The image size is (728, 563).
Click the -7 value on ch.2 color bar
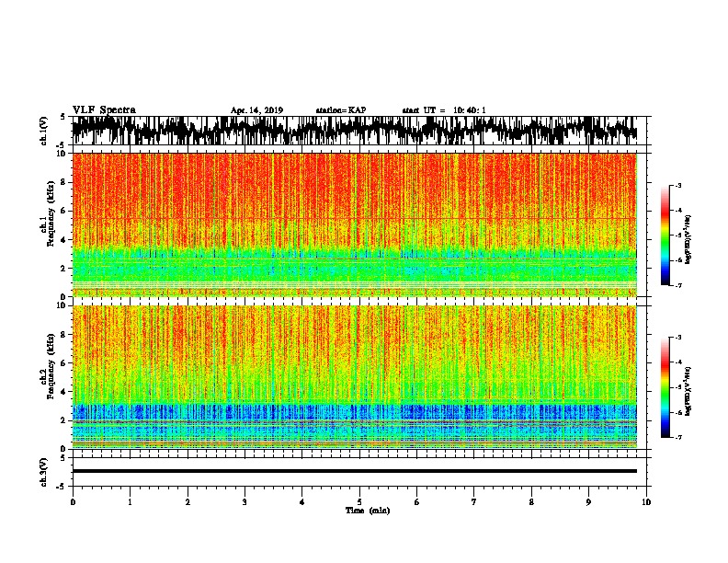coord(678,437)
